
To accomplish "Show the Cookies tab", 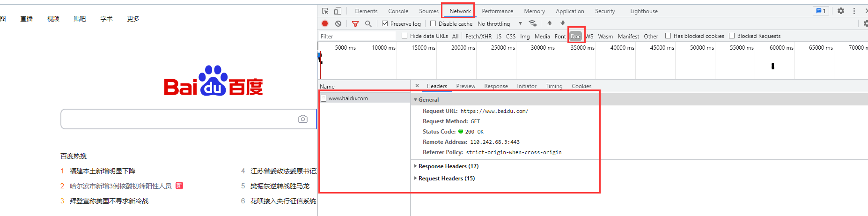I will tap(581, 86).
